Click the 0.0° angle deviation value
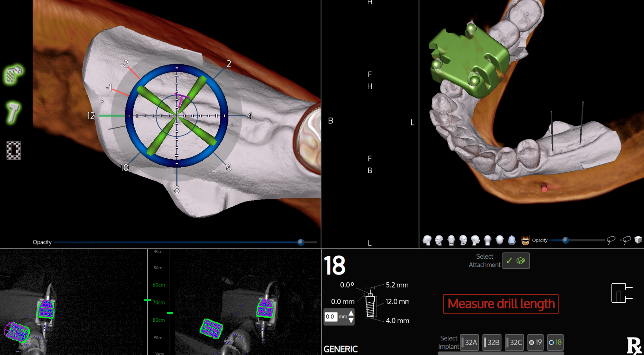The height and width of the screenshot is (355, 644). [x=347, y=285]
